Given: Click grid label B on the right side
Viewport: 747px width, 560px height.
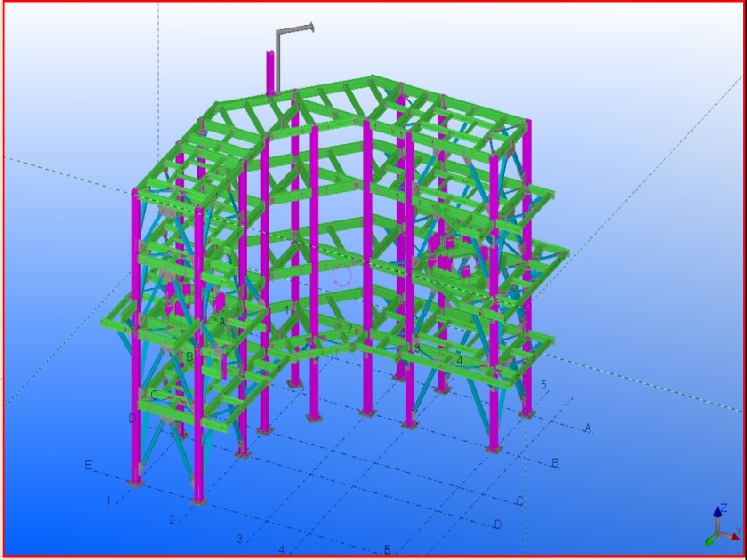Looking at the screenshot, I should [556, 464].
